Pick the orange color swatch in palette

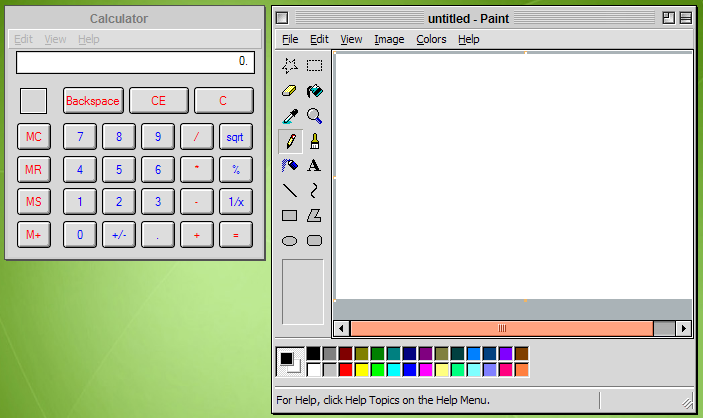pos(521,370)
